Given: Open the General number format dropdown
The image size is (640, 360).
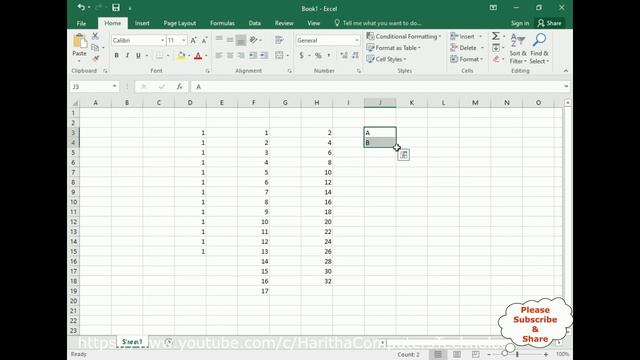Looking at the screenshot, I should [x=357, y=40].
